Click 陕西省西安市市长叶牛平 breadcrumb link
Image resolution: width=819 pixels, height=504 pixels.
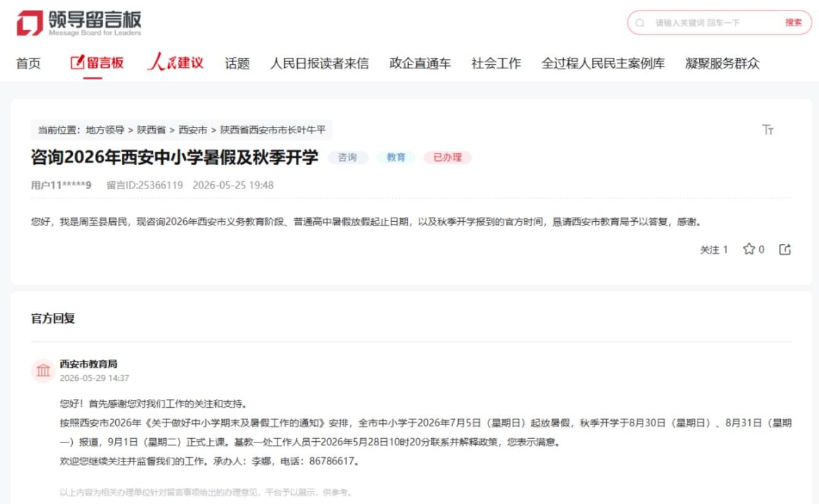[x=273, y=130]
